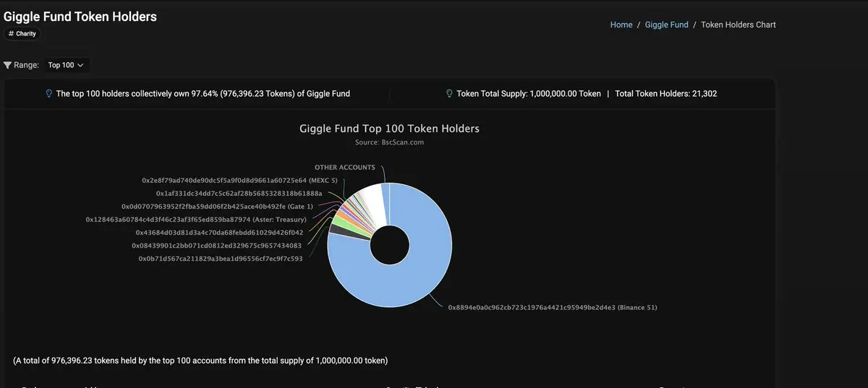This screenshot has width=868, height=388.
Task: Open the Top 100 range dropdown
Action: pyautogui.click(x=67, y=65)
